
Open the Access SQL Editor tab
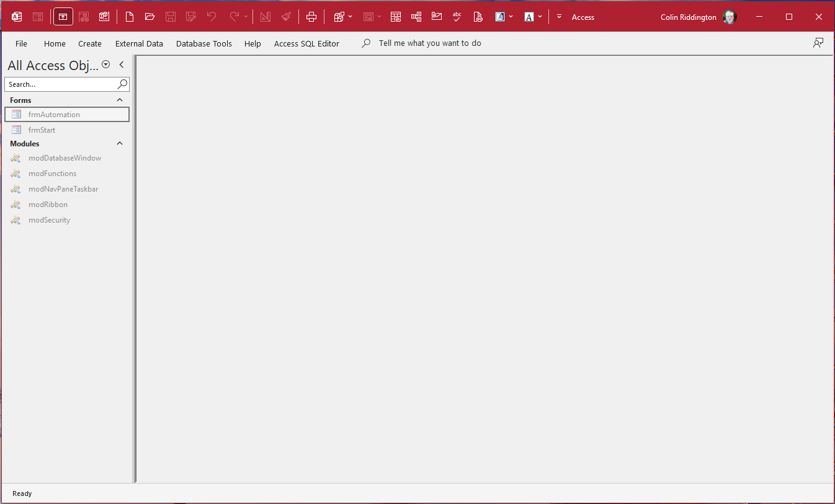click(306, 43)
